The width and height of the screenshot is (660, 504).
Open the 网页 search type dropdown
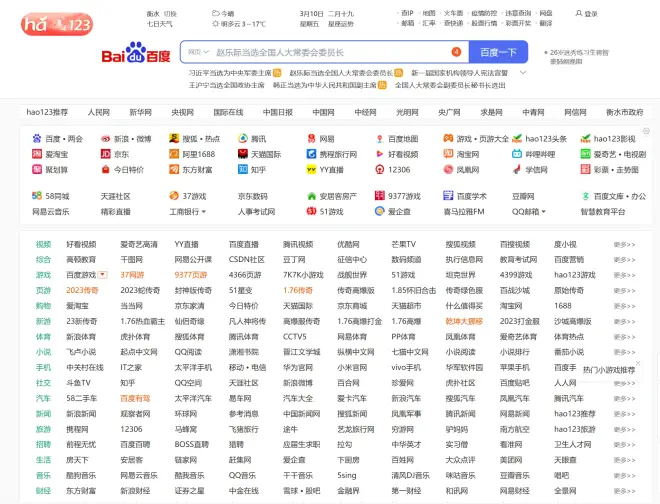(198, 52)
